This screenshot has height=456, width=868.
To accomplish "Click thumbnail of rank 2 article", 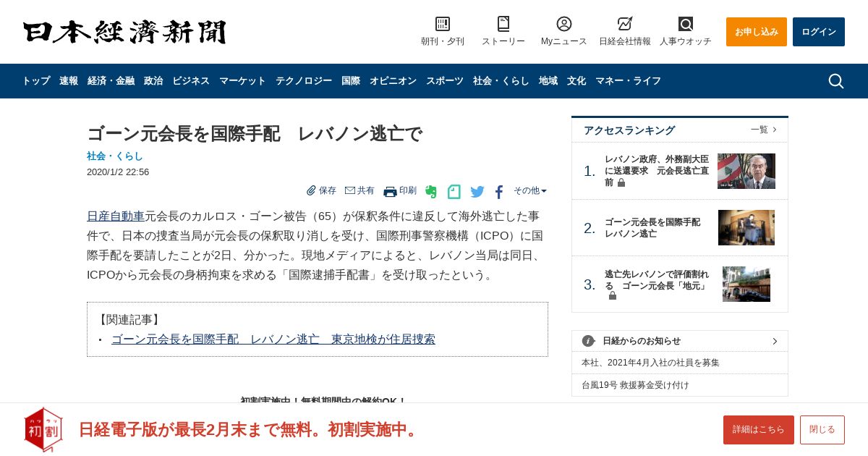I will click(746, 227).
